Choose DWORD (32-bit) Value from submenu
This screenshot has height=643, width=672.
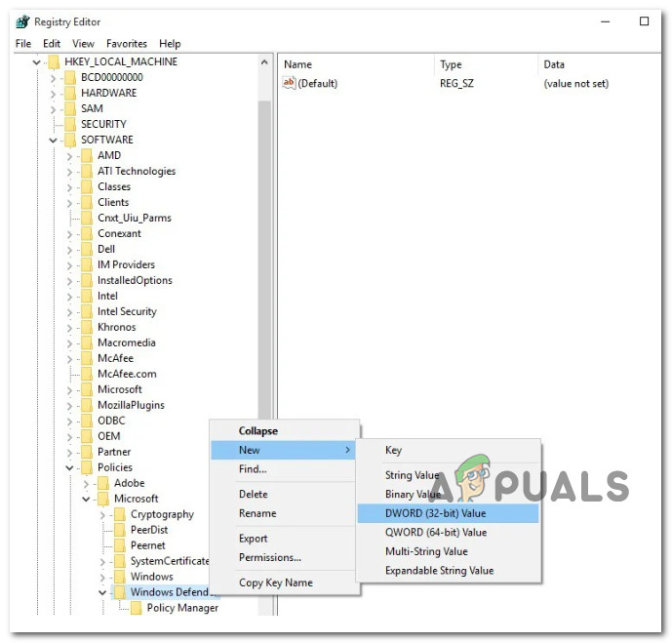coord(448,513)
